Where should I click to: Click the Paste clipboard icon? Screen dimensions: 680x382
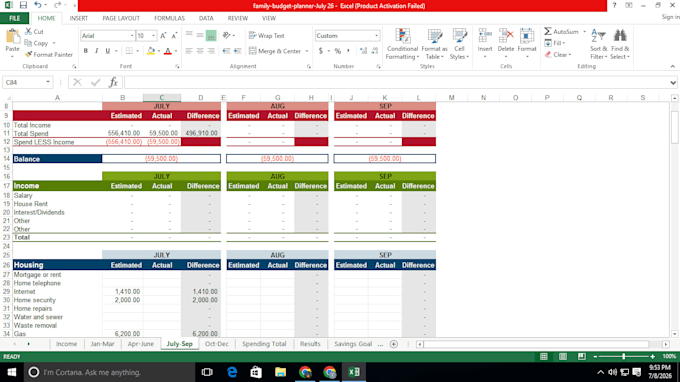tap(12, 37)
